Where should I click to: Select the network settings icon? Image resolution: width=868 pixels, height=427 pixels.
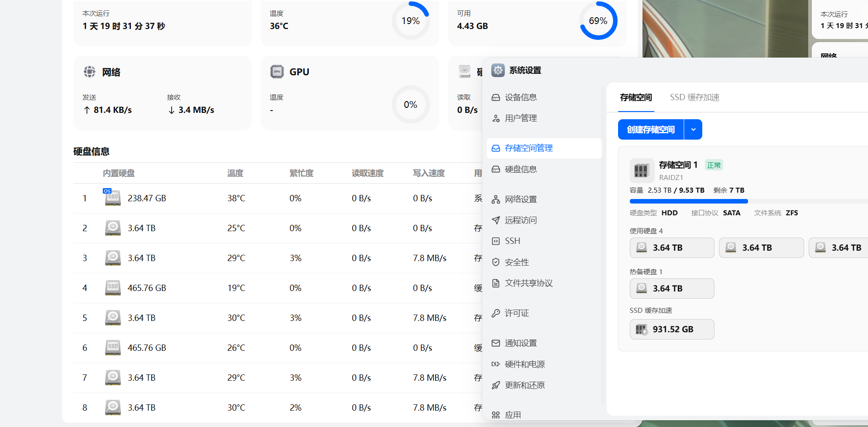tap(496, 199)
